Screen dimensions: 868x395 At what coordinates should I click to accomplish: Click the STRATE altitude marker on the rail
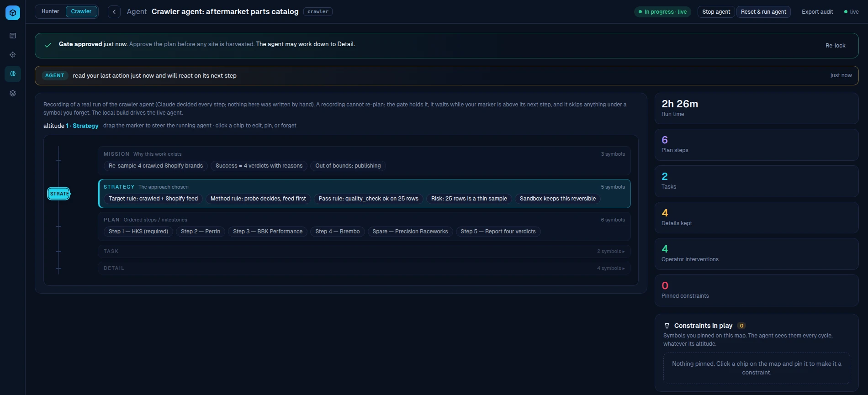pyautogui.click(x=59, y=194)
